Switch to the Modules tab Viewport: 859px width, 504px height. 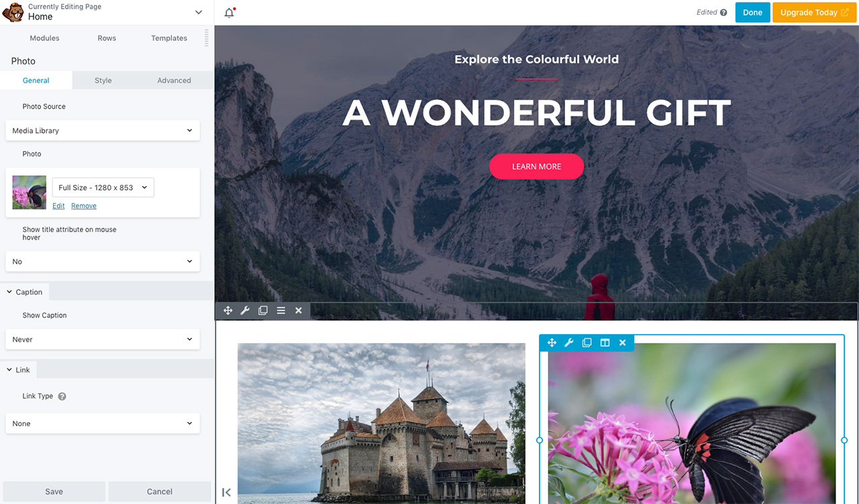point(45,38)
